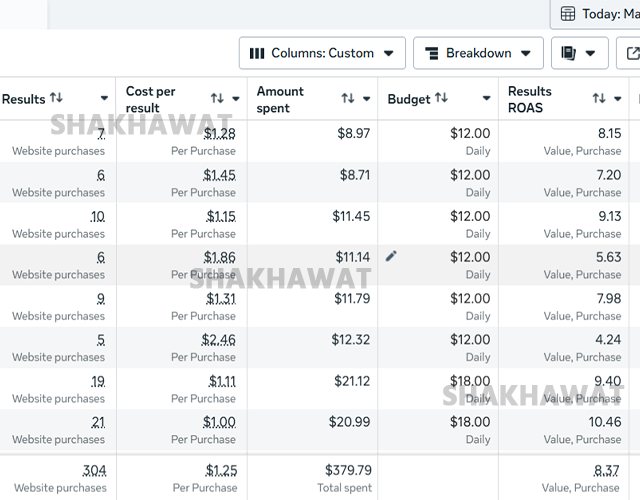Click the export icon button

tap(631, 53)
